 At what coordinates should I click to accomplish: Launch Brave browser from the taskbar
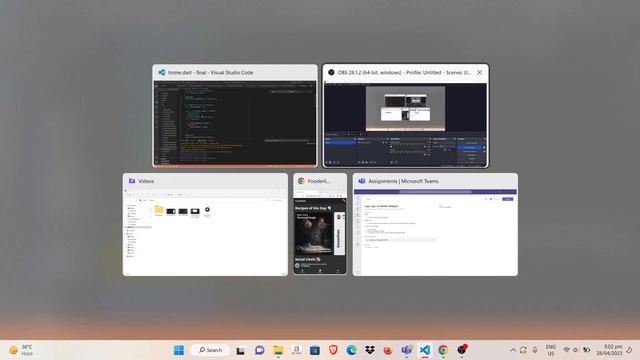pyautogui.click(x=333, y=350)
